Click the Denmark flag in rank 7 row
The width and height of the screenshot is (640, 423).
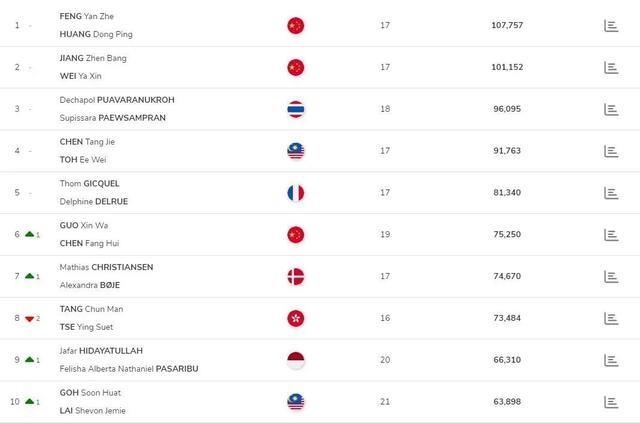click(295, 276)
